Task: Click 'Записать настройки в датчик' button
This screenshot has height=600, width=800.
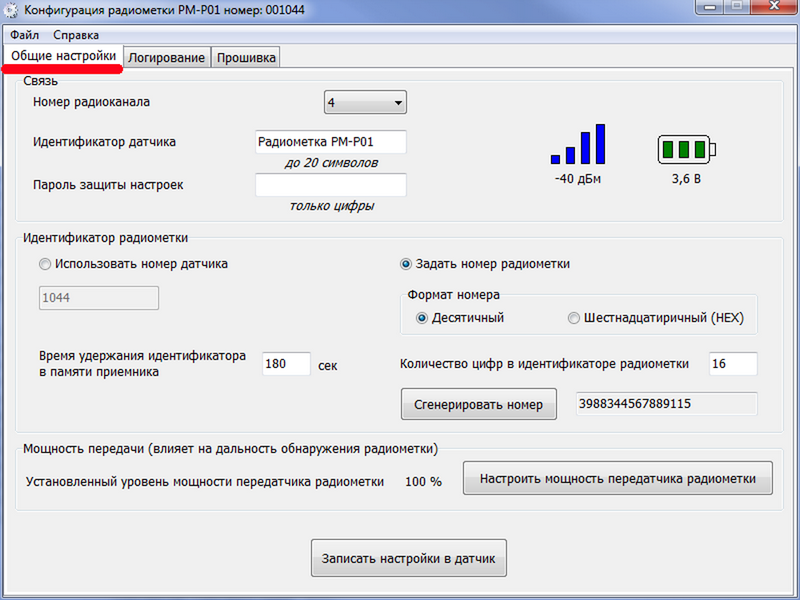Action: pos(409,558)
